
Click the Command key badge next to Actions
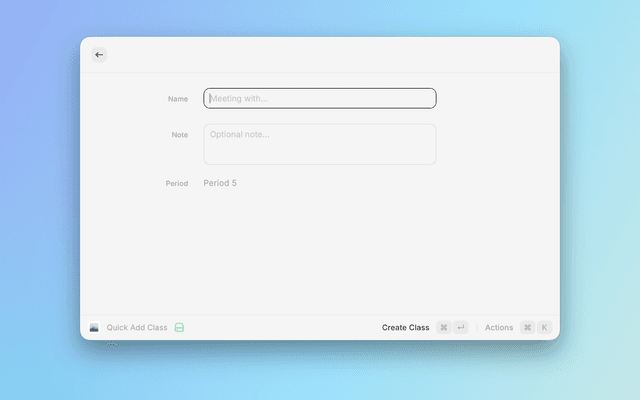tap(527, 328)
